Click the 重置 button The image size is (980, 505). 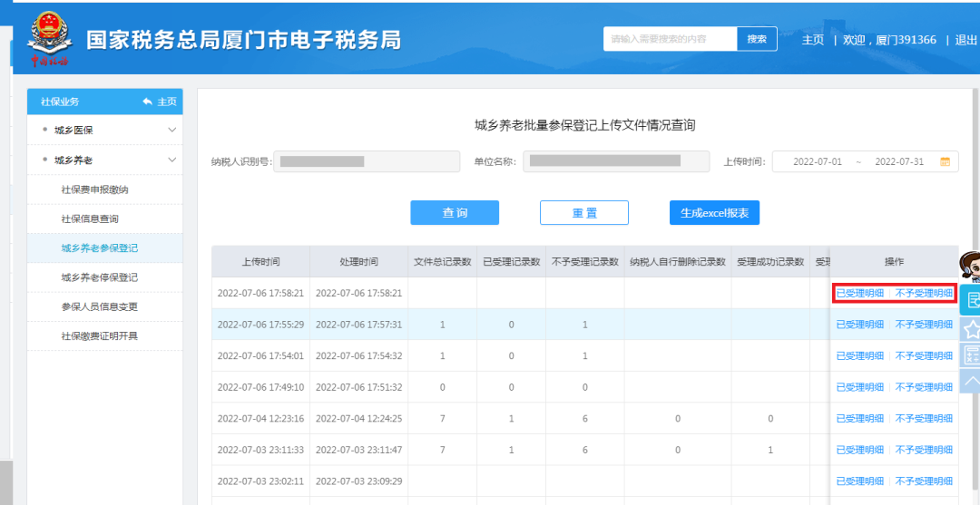pos(583,213)
